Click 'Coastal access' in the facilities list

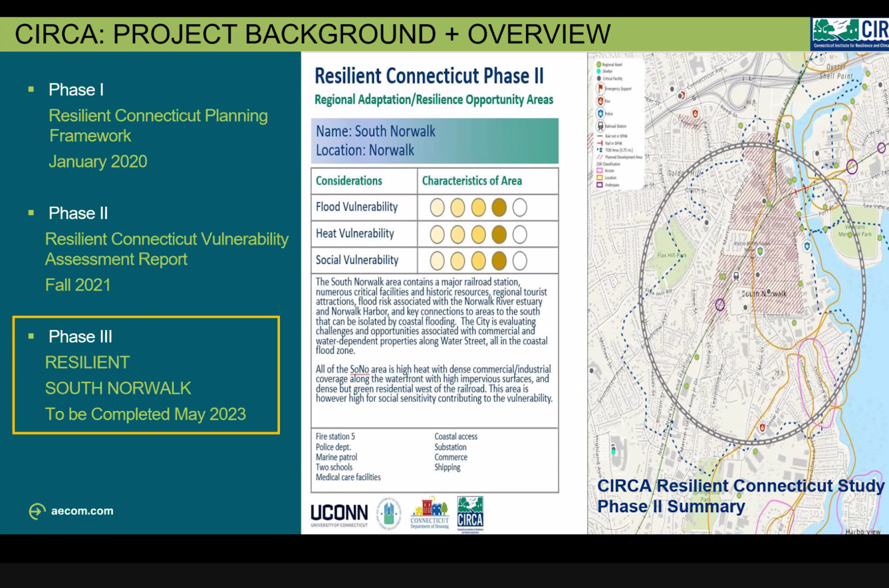click(456, 436)
